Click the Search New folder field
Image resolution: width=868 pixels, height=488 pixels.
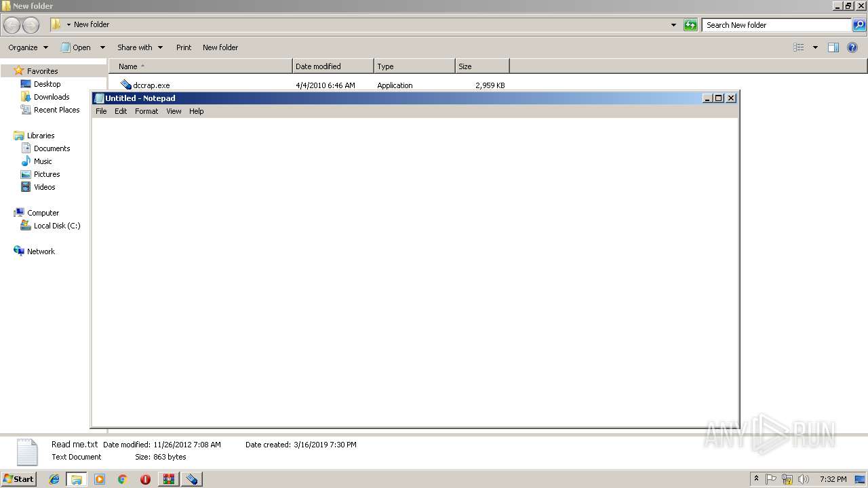click(x=776, y=25)
